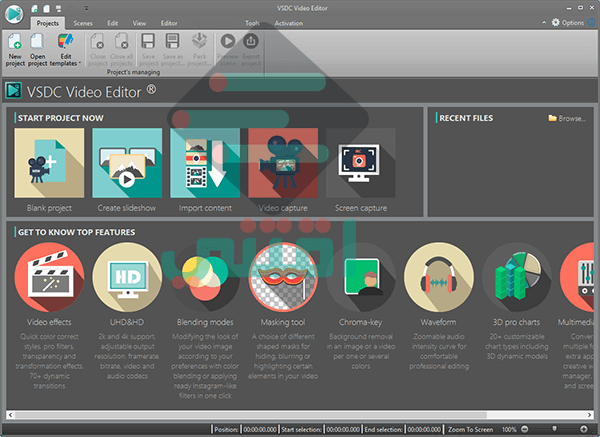The width and height of the screenshot is (600, 437).
Task: Click the End selection time field
Action: click(x=424, y=429)
